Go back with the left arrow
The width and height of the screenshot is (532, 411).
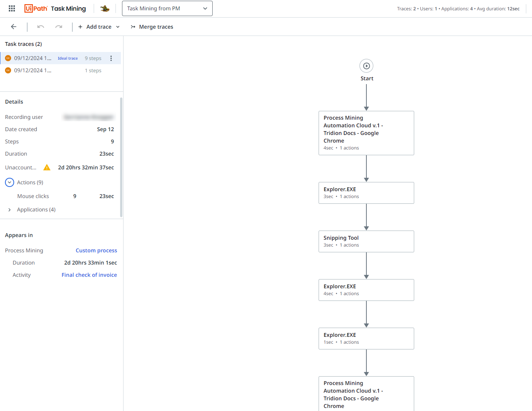(x=14, y=27)
